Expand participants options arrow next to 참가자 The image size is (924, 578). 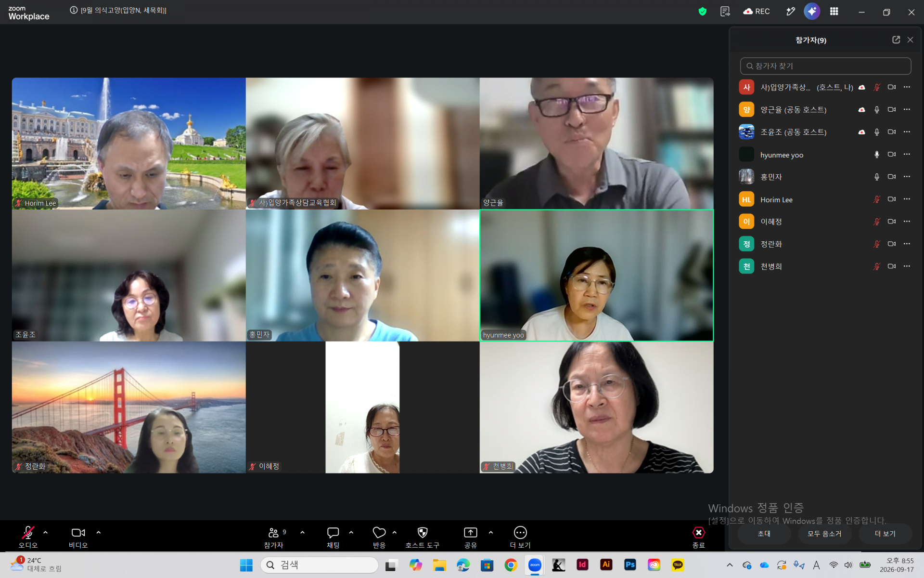[x=302, y=532]
